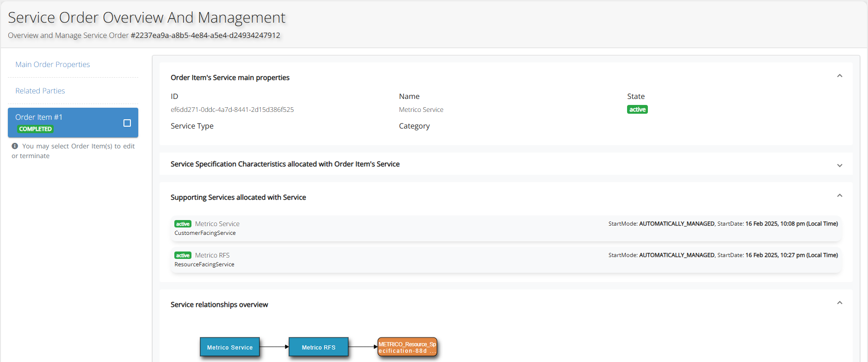This screenshot has height=362, width=868.
Task: Select the Metrico Service graph node
Action: click(x=230, y=347)
